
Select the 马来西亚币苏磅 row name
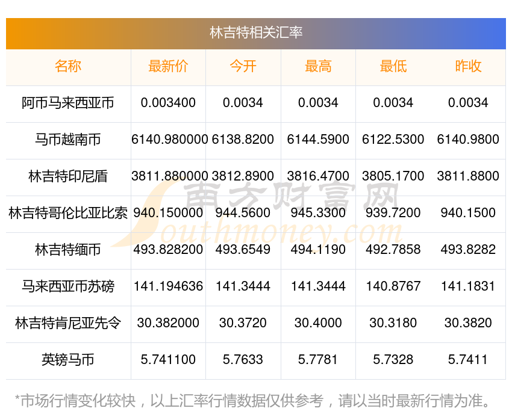pos(68,286)
